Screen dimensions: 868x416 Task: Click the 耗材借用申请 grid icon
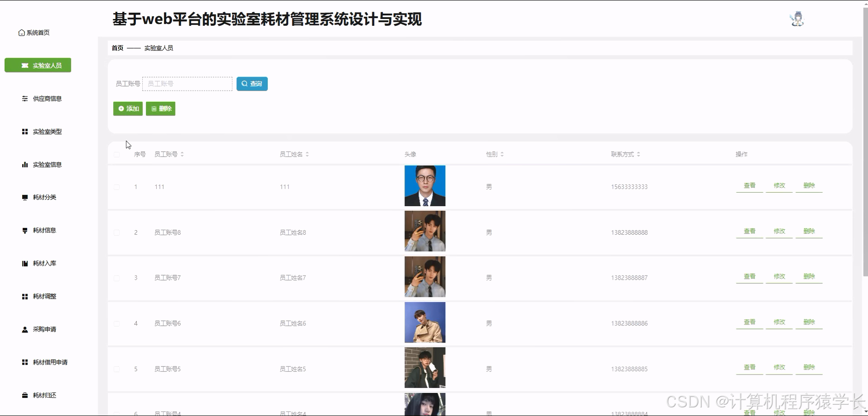click(25, 363)
